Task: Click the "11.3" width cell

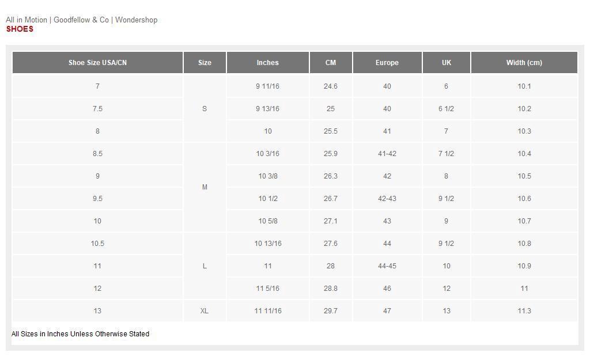Action: (524, 311)
